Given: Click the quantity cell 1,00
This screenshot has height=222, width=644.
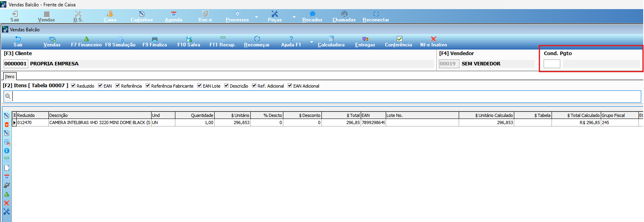Looking at the screenshot, I should 194,122.
